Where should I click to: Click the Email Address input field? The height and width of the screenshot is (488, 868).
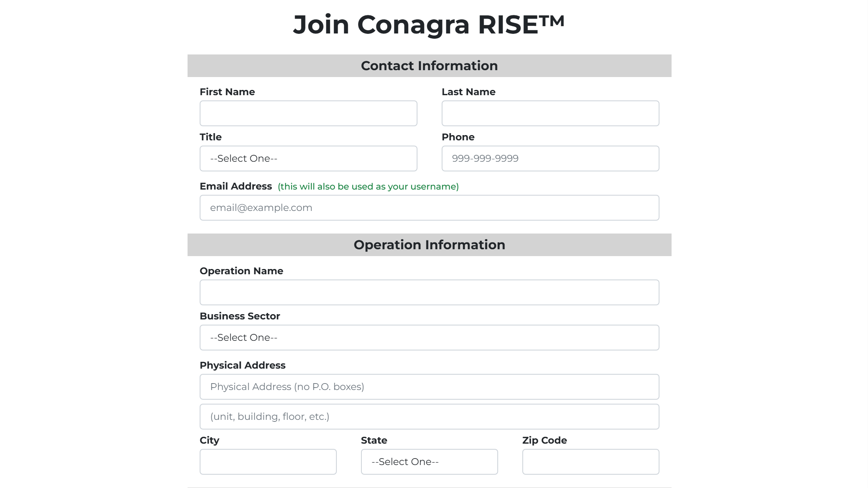429,207
